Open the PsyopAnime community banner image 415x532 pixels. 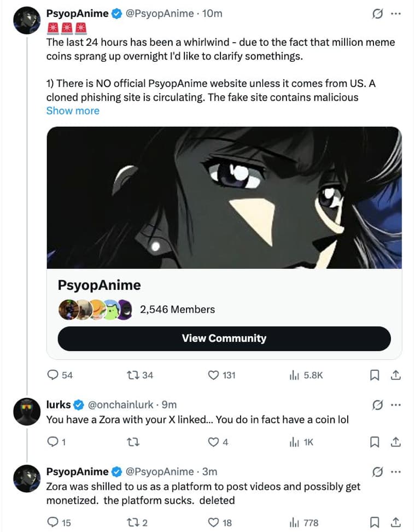coord(224,197)
